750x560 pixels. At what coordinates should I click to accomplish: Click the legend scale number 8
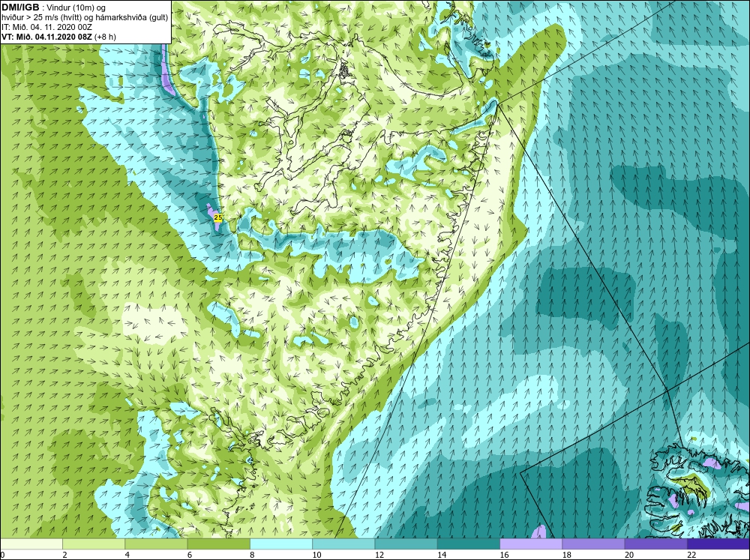click(x=253, y=555)
